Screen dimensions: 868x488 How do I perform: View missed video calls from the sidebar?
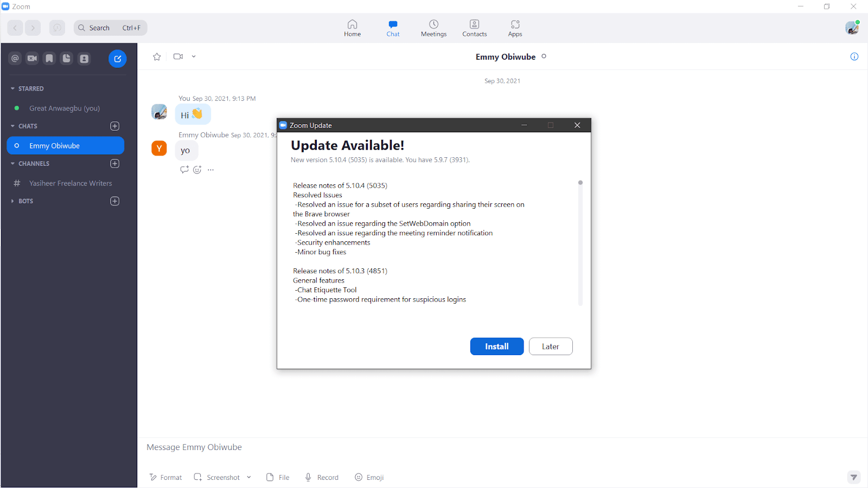click(x=32, y=58)
